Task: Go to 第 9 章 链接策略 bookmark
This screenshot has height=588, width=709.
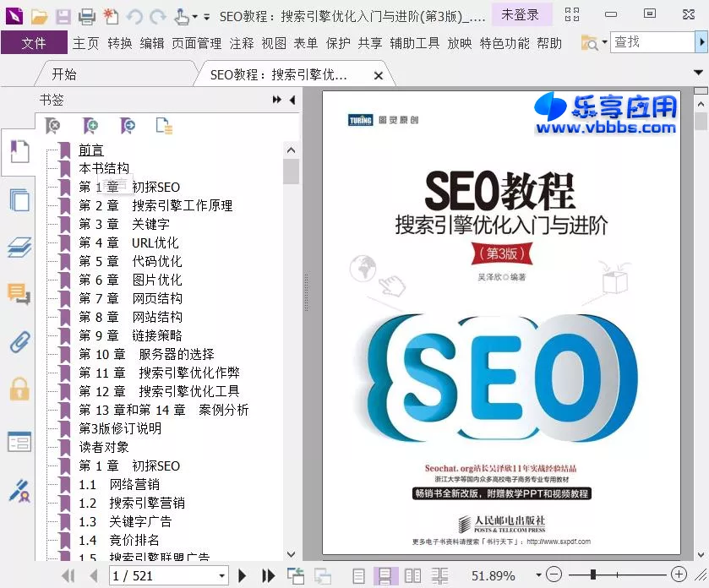Action: pyautogui.click(x=130, y=335)
